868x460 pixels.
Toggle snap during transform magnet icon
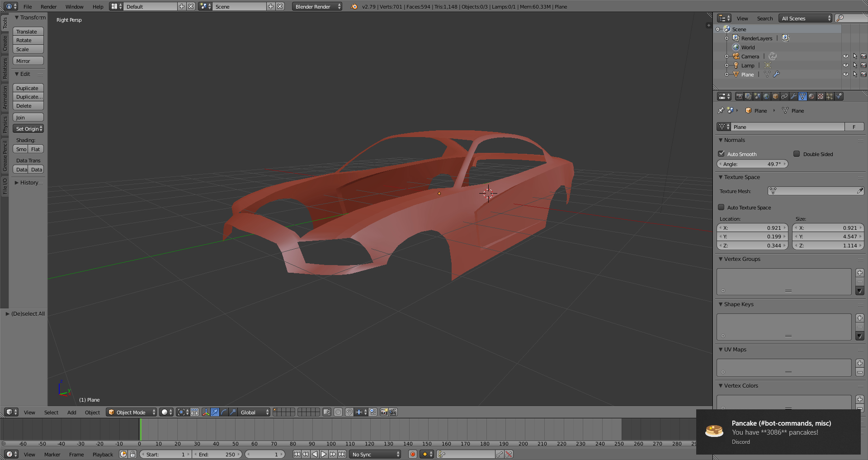tap(349, 412)
